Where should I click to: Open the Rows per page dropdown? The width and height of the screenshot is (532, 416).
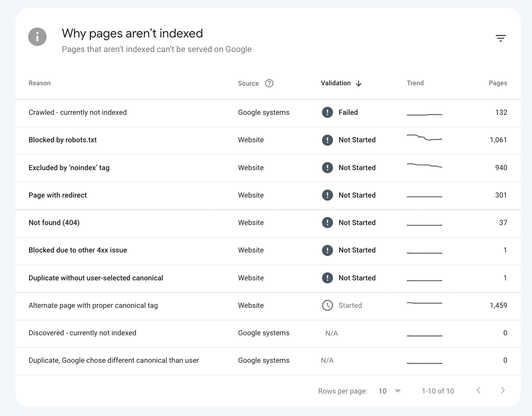tap(390, 391)
